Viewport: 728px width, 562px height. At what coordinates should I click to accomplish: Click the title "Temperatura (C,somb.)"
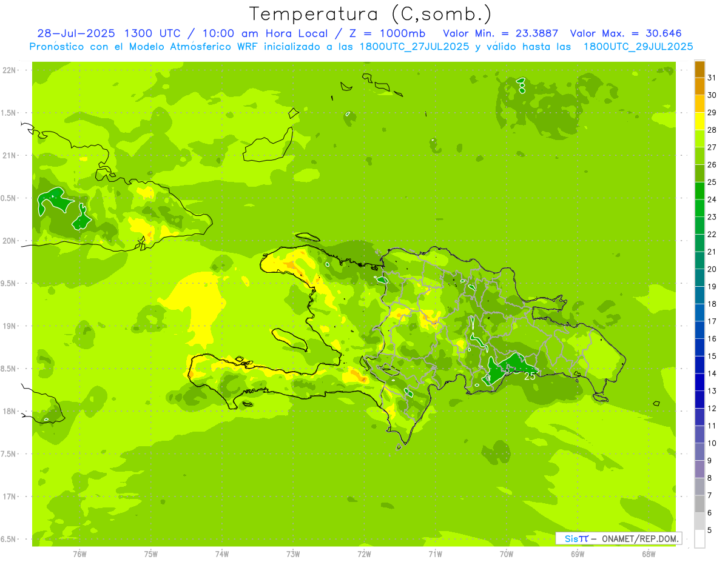[370, 14]
